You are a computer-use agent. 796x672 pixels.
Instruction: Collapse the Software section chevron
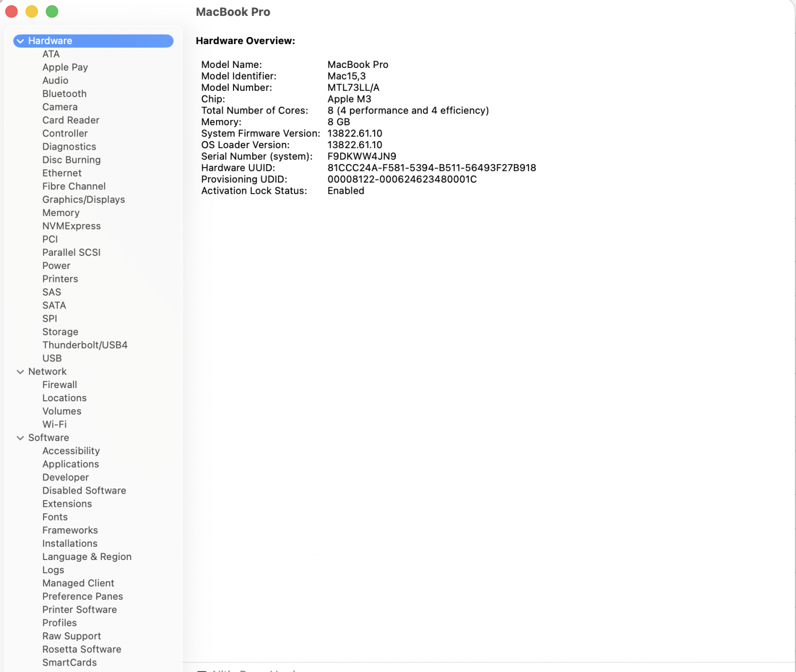(x=20, y=438)
